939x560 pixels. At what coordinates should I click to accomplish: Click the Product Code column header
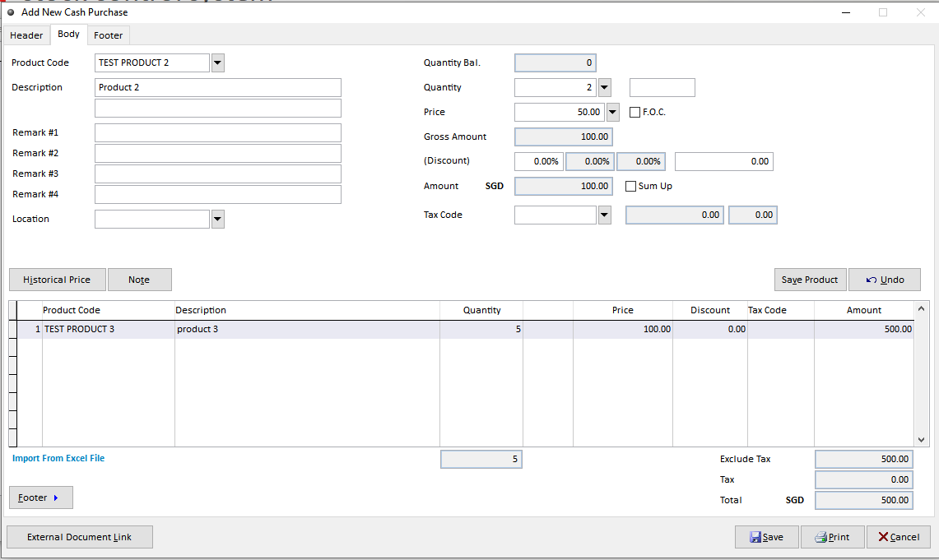(x=108, y=310)
